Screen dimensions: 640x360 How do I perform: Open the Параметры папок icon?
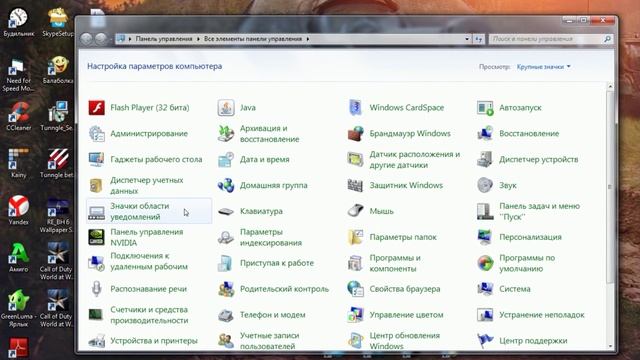[356, 237]
